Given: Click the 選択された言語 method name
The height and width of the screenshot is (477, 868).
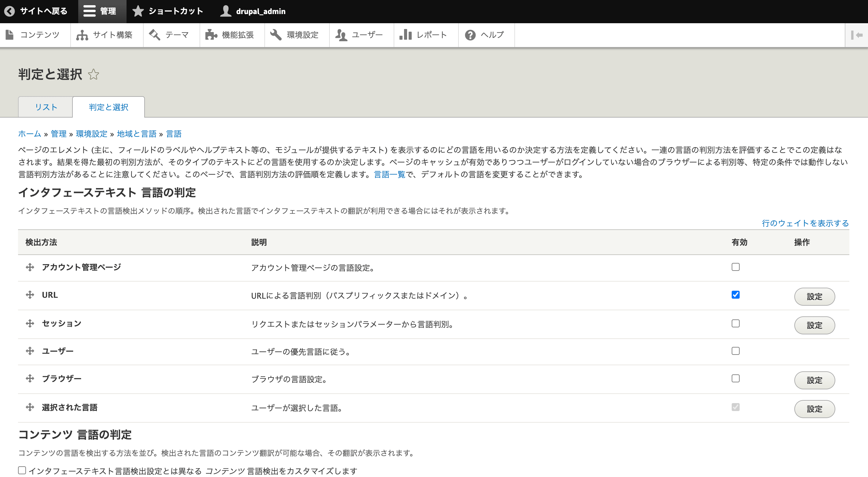Looking at the screenshot, I should (x=70, y=407).
